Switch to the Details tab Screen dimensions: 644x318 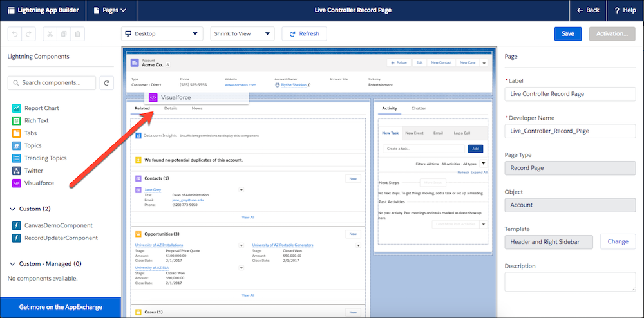[171, 108]
